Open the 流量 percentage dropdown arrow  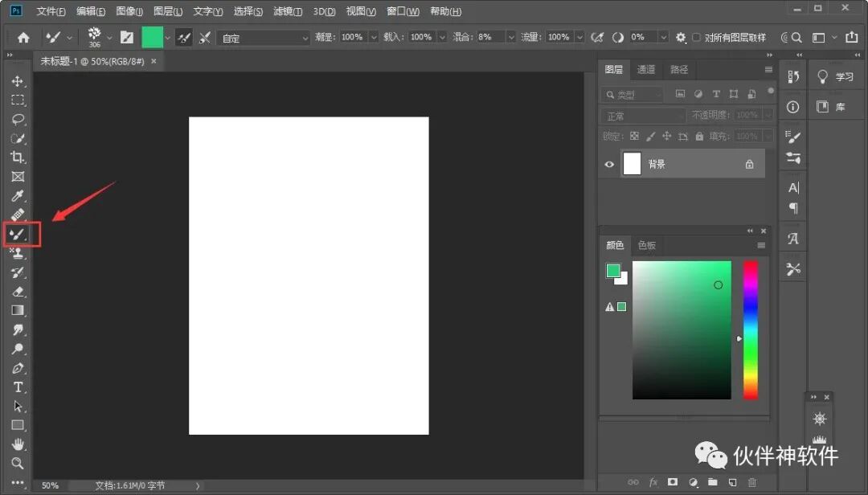(579, 37)
